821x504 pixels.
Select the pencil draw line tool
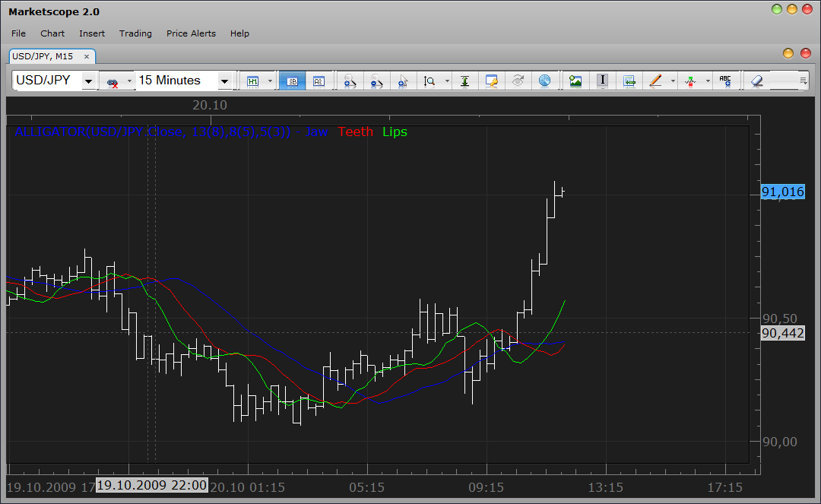point(655,81)
